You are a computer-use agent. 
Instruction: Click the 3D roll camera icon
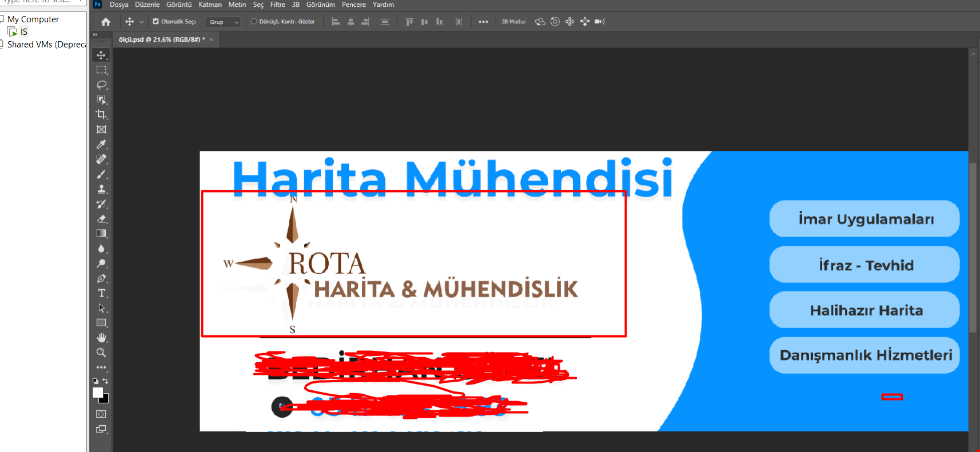[x=555, y=22]
